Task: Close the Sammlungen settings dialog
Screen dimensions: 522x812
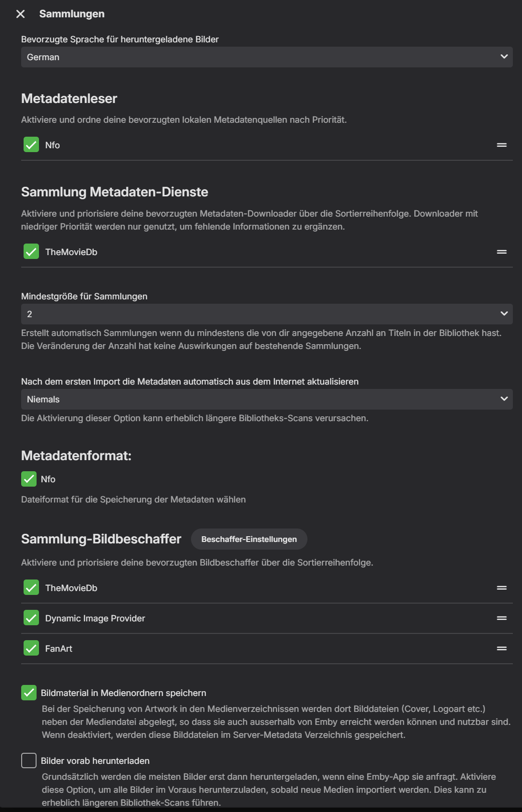Action: pos(20,14)
